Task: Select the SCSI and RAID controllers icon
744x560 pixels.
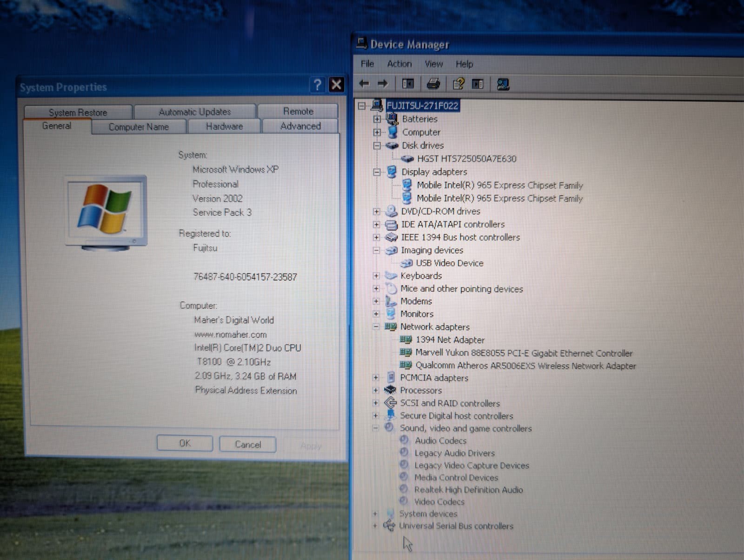Action: tap(390, 403)
